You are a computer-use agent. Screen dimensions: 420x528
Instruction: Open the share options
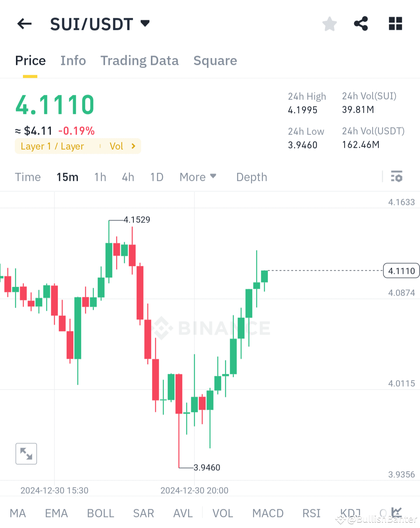coord(361,24)
